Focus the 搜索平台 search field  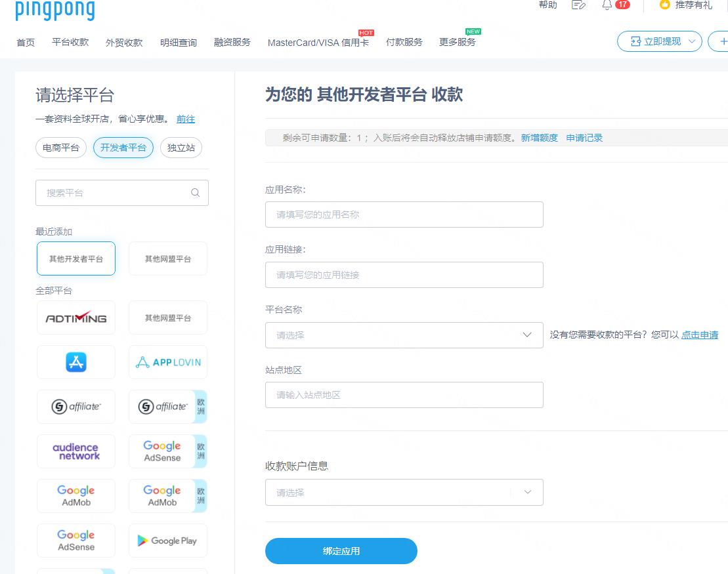(122, 193)
